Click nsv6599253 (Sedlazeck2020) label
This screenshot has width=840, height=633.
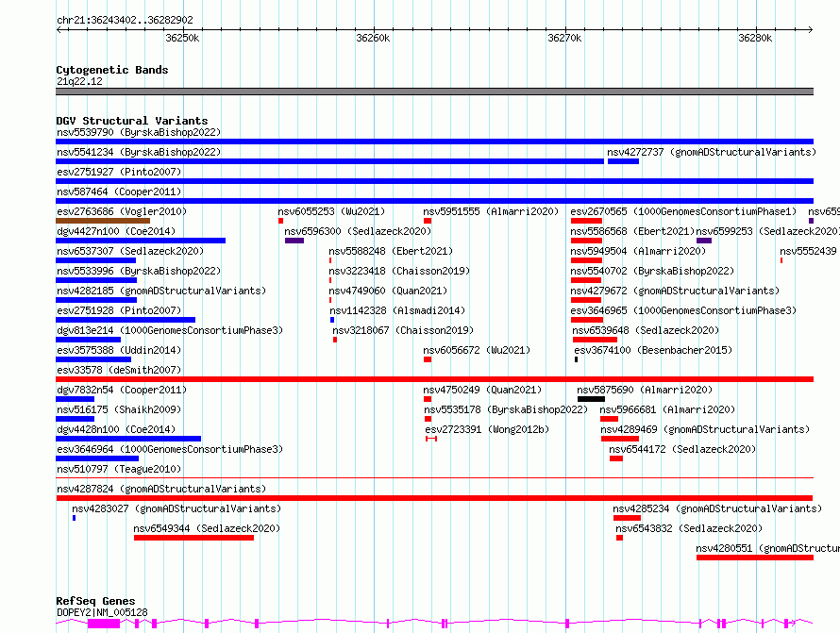click(767, 231)
